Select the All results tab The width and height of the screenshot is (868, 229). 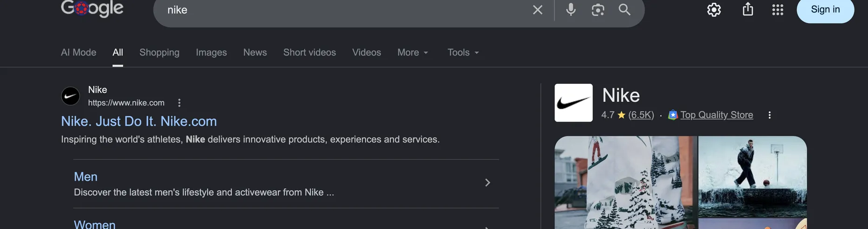click(118, 52)
